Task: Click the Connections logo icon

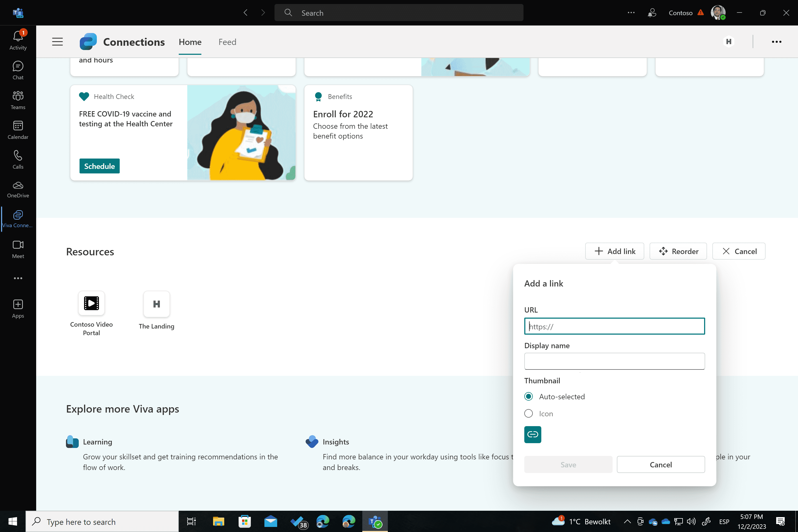Action: point(88,42)
